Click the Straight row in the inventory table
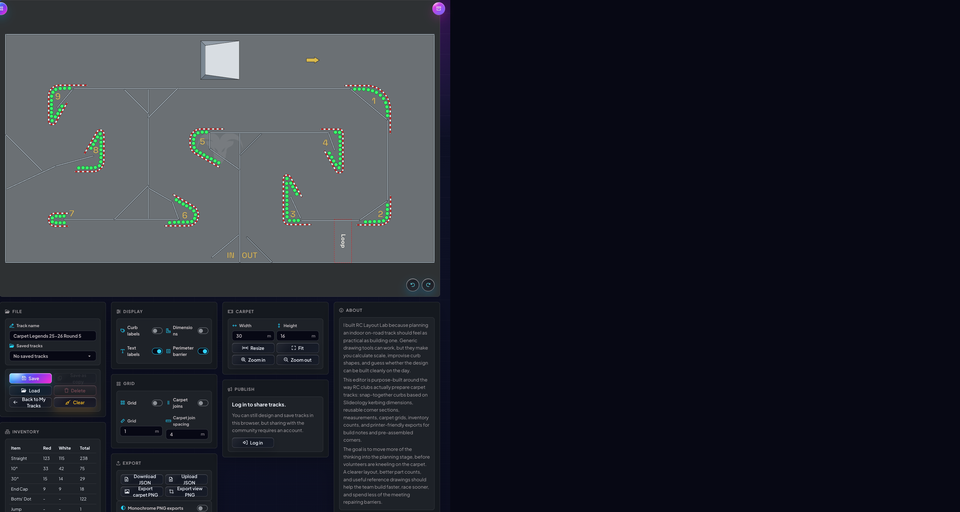The image size is (960, 512). point(53,458)
